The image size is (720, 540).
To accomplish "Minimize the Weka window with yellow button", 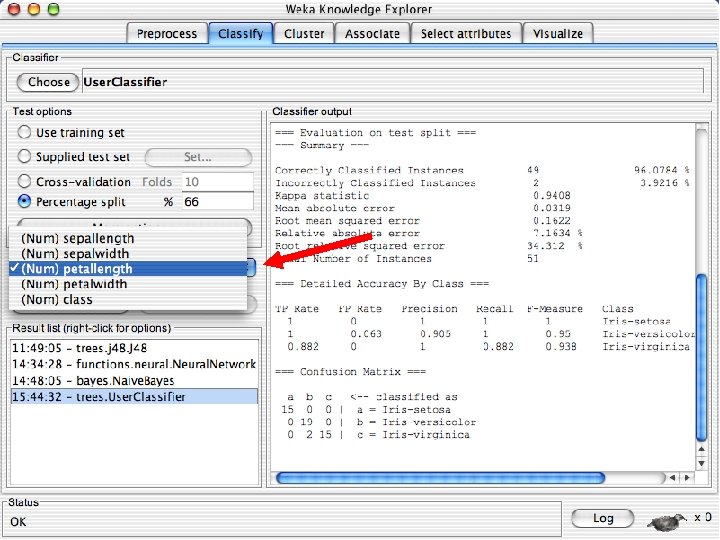I will 34,9.
